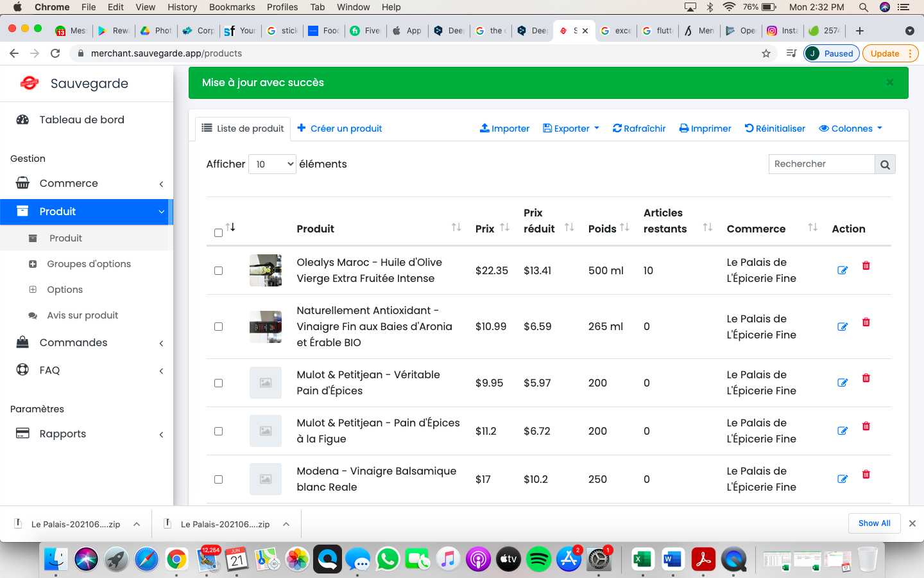Edit Mulot & Petitjean Véritable Pain d'Épices
This screenshot has width=924, height=578.
point(843,383)
